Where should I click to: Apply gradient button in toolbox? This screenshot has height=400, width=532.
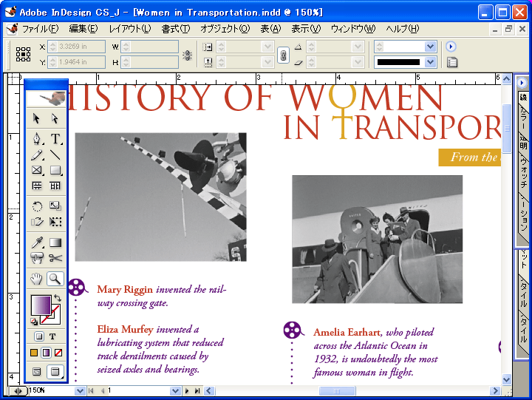46,353
